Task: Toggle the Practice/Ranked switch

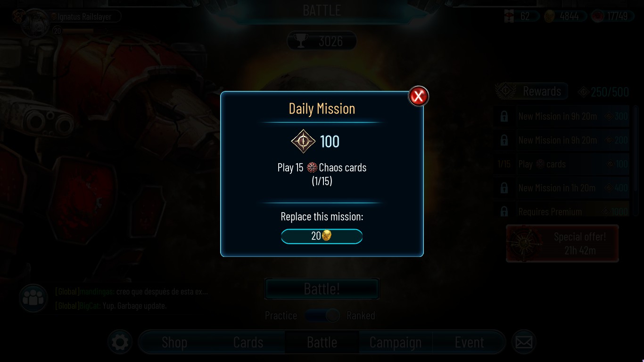Action: (322, 315)
